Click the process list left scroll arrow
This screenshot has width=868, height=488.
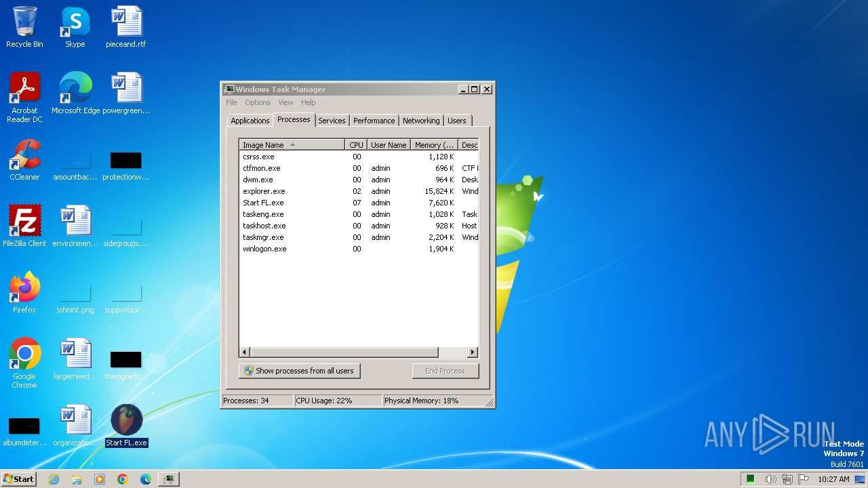click(245, 352)
